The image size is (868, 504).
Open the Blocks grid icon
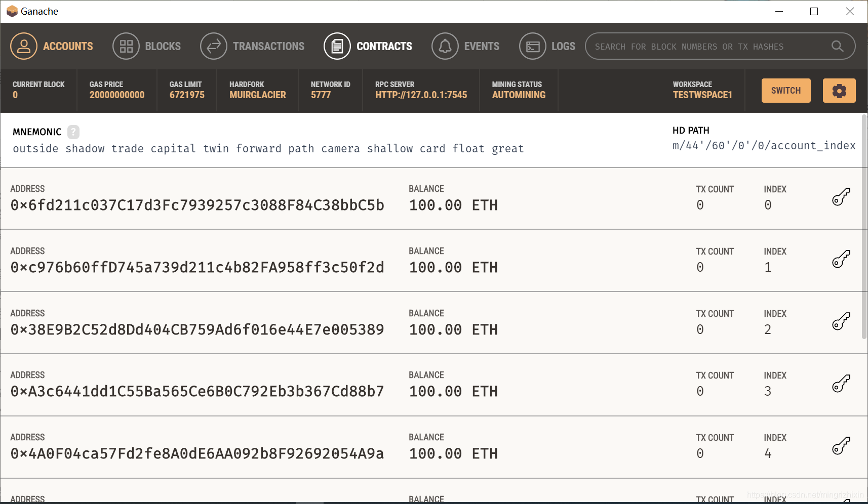point(126,46)
